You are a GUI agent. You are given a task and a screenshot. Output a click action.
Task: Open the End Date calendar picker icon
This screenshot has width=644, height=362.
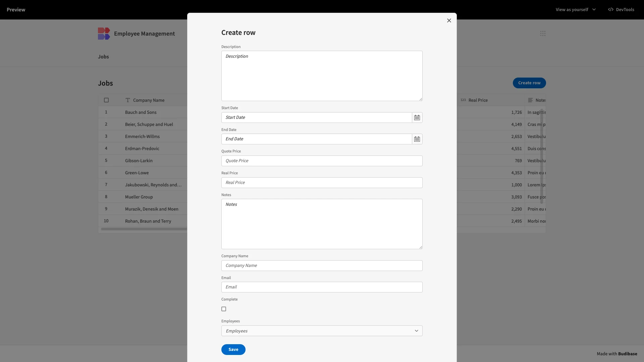point(417,139)
